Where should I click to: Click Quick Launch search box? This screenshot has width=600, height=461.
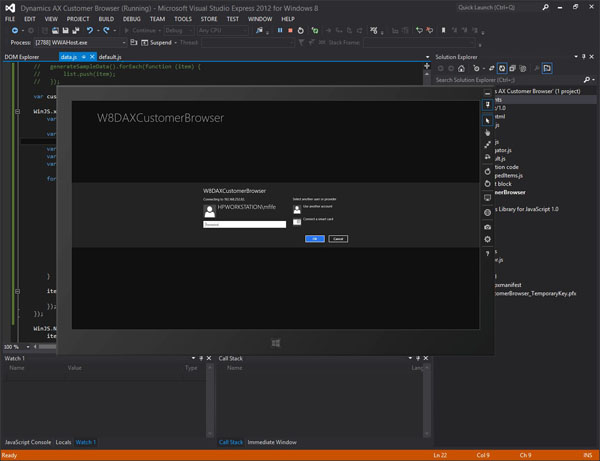click(x=497, y=7)
